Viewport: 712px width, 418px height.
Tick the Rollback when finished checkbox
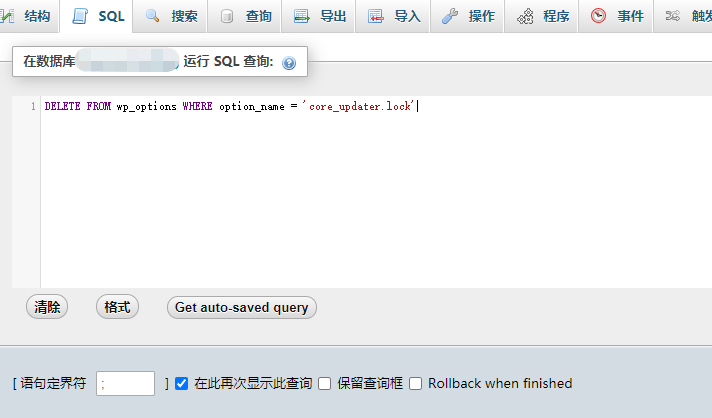(416, 383)
